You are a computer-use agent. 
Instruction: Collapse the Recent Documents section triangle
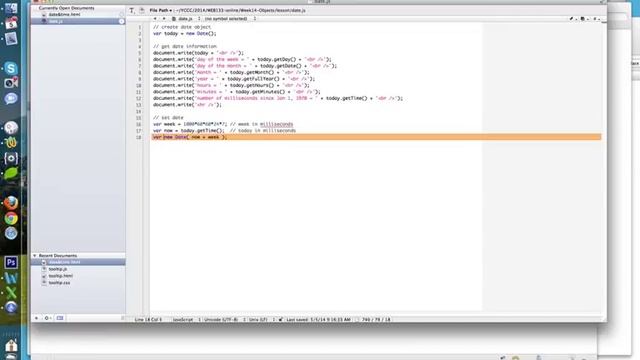35,256
